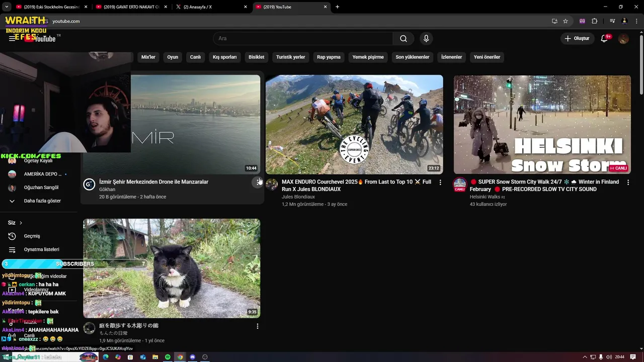Select the Turistik yerler chip
644x362 pixels.
(290, 57)
